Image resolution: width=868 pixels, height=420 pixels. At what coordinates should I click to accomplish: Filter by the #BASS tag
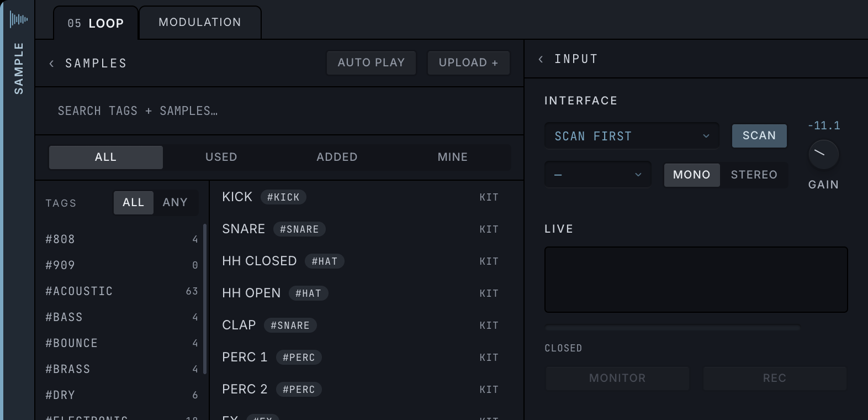click(x=121, y=317)
